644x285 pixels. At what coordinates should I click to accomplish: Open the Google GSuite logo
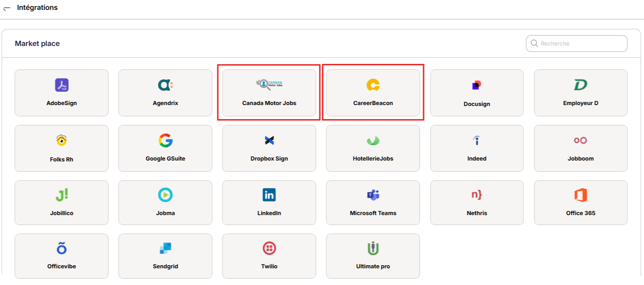click(x=165, y=141)
